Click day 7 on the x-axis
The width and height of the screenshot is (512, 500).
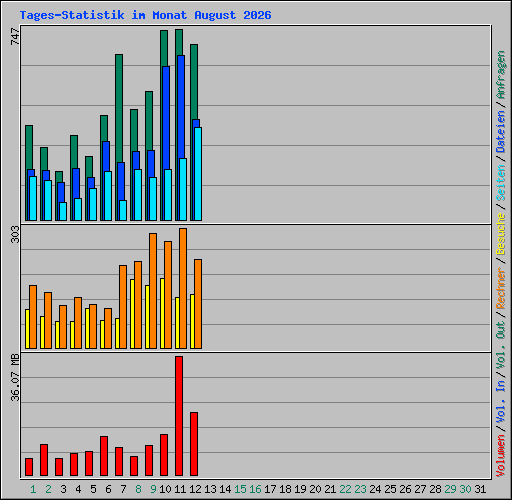(x=123, y=489)
